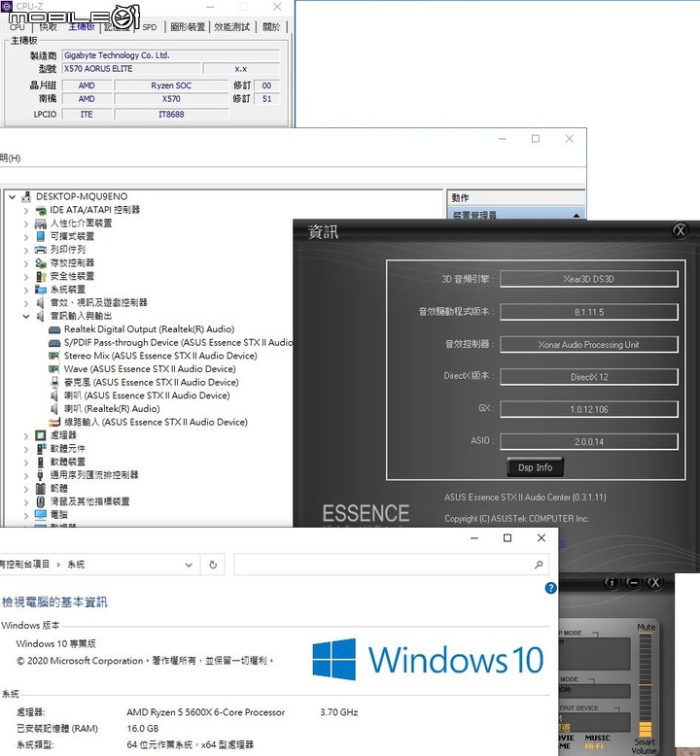This screenshot has width=700, height=756.
Task: Expand the 通用序列匯流排控制器 node
Action: (x=26, y=475)
